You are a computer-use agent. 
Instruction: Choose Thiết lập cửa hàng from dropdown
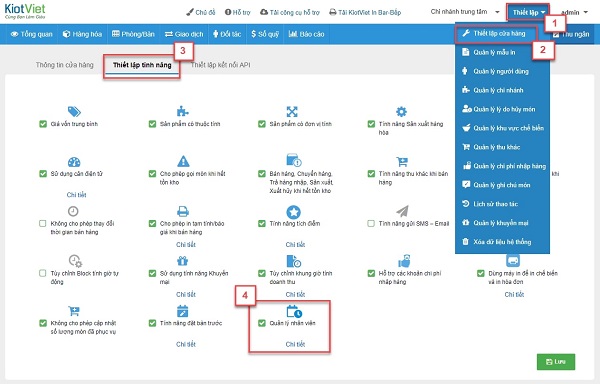pos(496,33)
